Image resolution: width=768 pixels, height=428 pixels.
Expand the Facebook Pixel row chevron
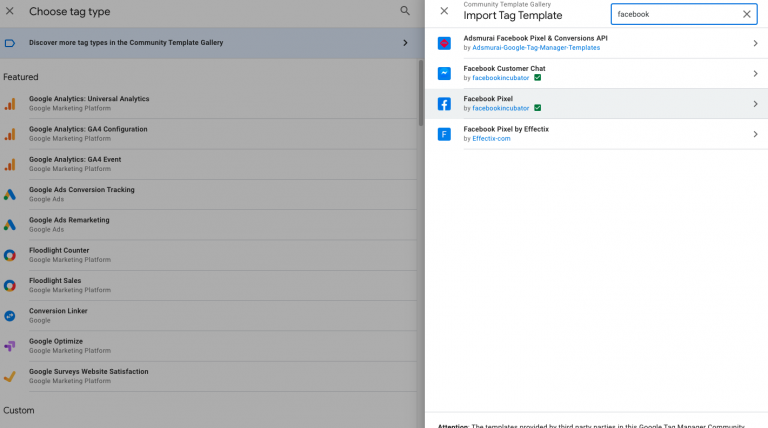[755, 104]
